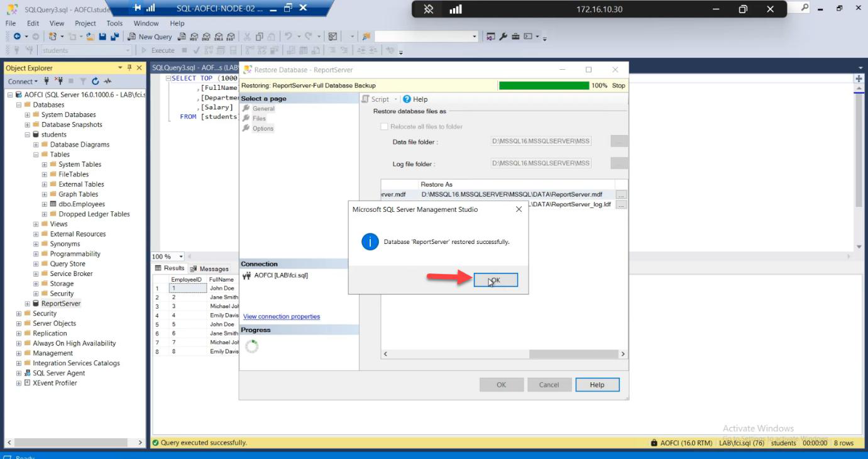Screen dimensions: 868x459
Task: Click the signal bars icon in remote session bar
Action: pyautogui.click(x=456, y=9)
